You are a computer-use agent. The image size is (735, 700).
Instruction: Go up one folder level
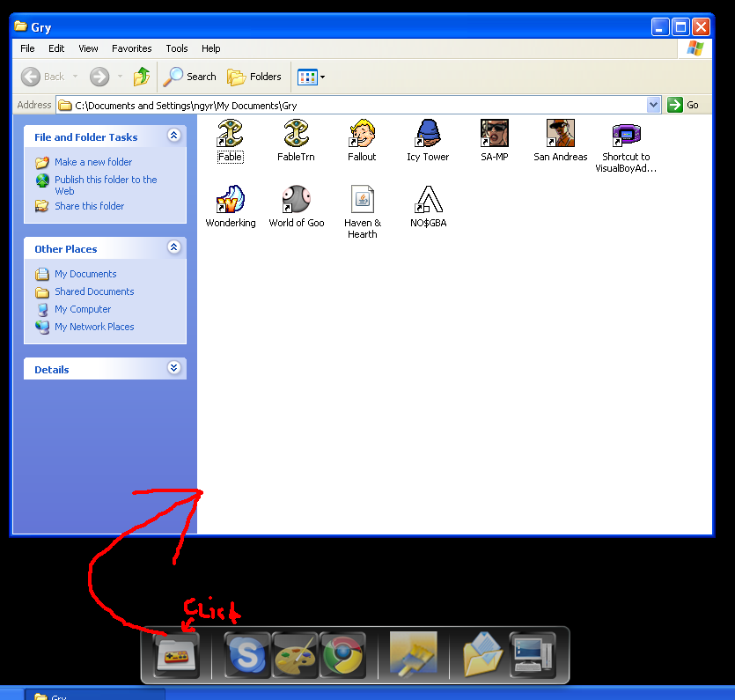pyautogui.click(x=141, y=77)
